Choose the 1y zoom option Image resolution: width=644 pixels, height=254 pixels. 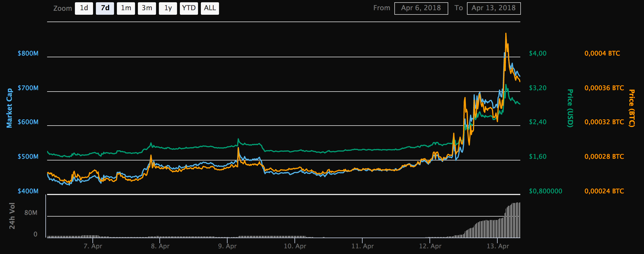pos(168,8)
